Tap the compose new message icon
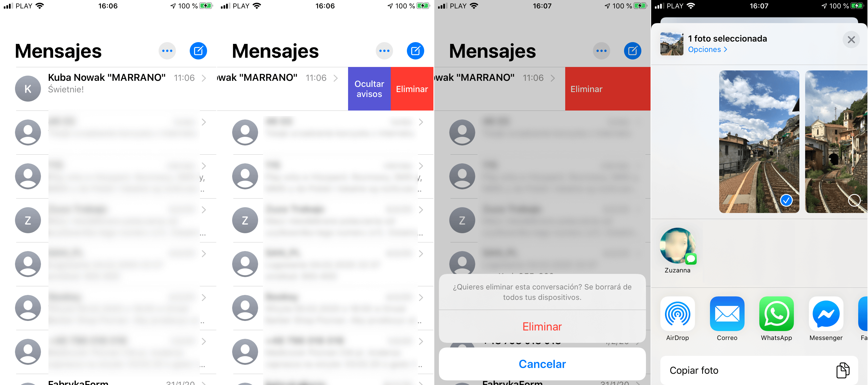The width and height of the screenshot is (868, 385). pyautogui.click(x=198, y=51)
